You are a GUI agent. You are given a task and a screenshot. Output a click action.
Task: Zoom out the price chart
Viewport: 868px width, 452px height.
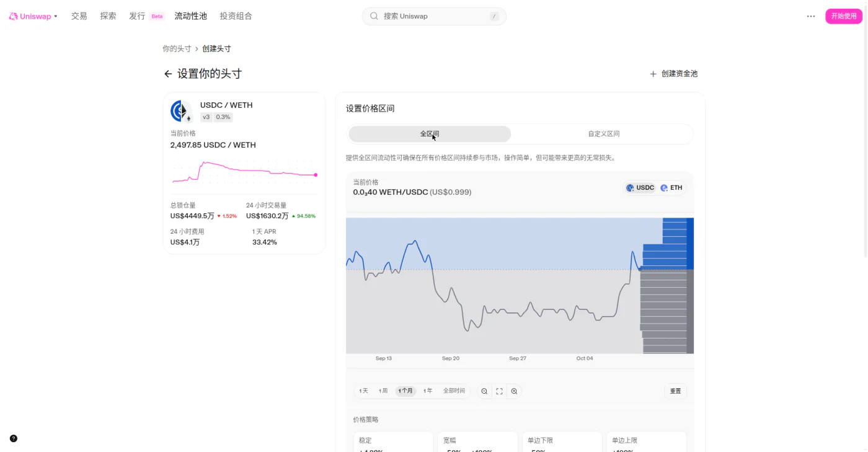[484, 391]
